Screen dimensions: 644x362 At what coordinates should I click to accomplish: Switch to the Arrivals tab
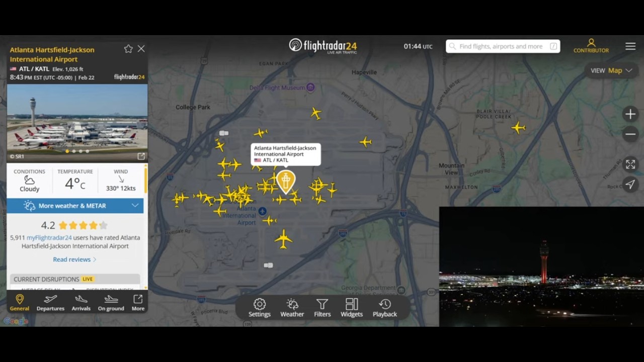tap(81, 303)
